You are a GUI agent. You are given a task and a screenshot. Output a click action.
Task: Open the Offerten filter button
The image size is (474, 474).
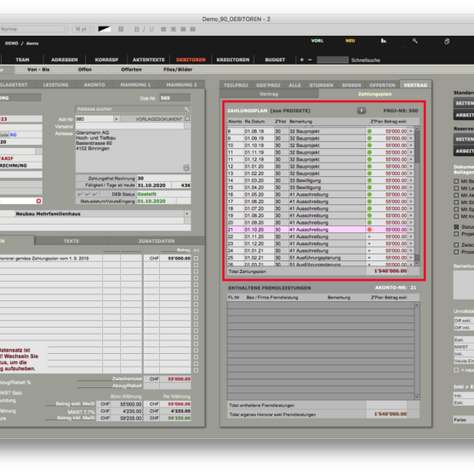click(131, 69)
